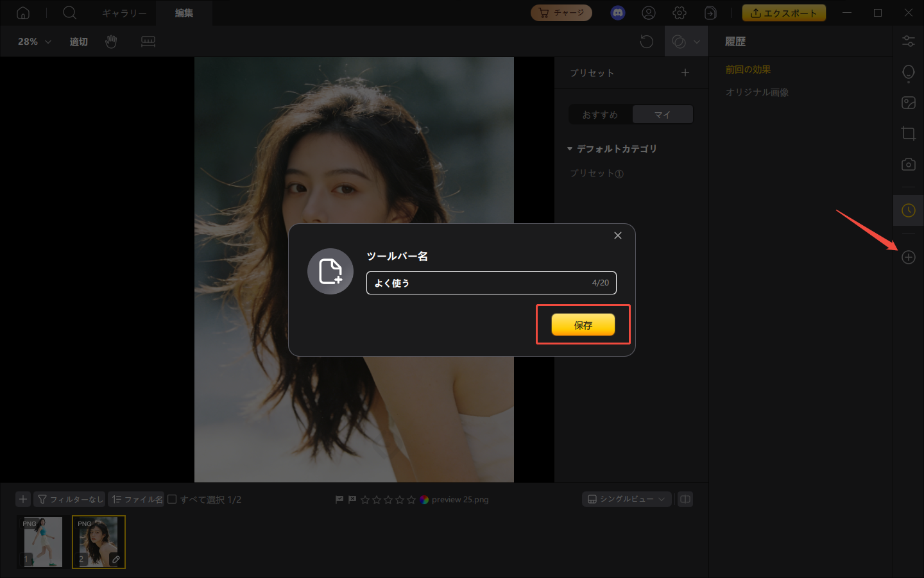Screen dimensions: 924x578
Task: Open the シングルビュー view dropdown
Action: tap(626, 499)
